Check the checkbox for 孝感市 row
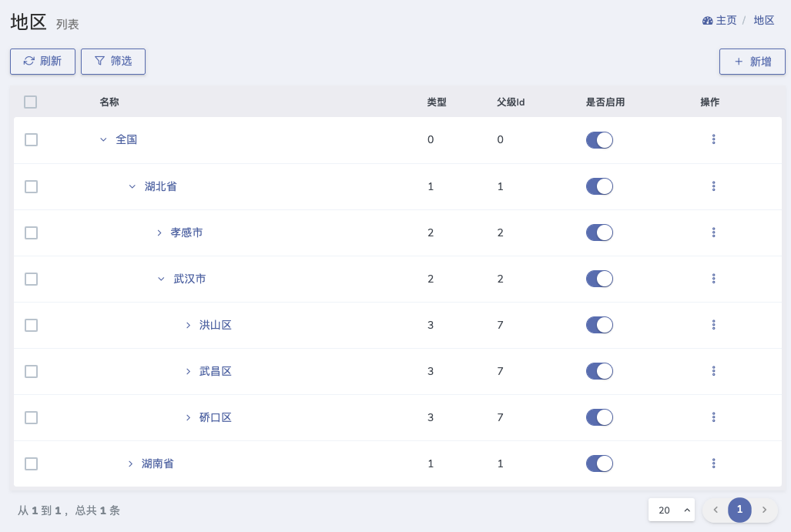791x532 pixels. [32, 233]
